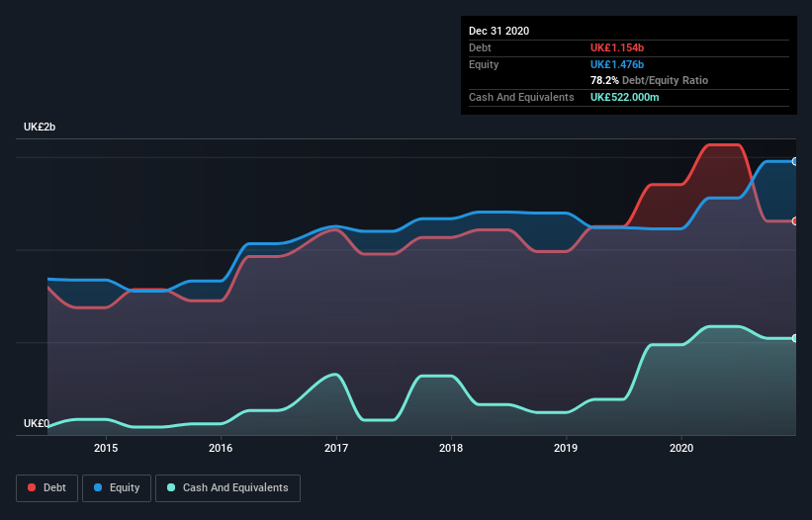Click the 2018 x-axis label

point(451,448)
